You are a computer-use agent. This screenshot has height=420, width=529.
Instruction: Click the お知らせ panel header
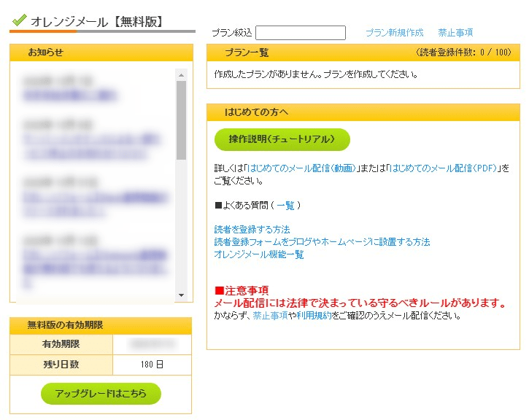[101, 52]
